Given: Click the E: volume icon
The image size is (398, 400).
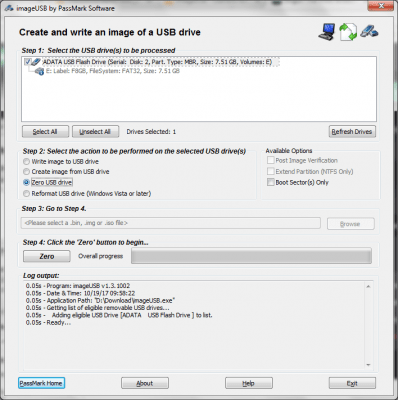Looking at the screenshot, I should coord(40,71).
